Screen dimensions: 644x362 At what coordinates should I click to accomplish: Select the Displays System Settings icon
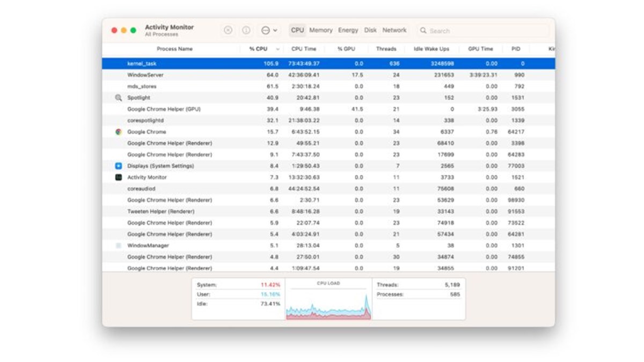coord(119,166)
